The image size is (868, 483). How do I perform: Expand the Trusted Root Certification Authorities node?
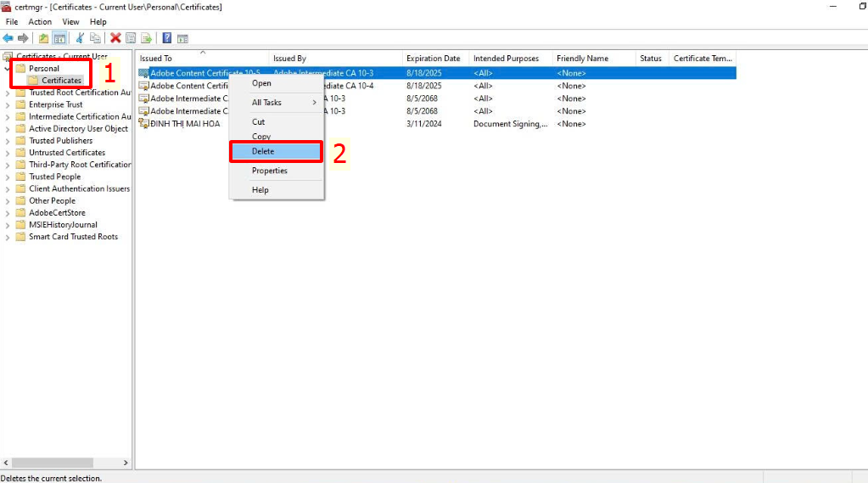(7, 93)
